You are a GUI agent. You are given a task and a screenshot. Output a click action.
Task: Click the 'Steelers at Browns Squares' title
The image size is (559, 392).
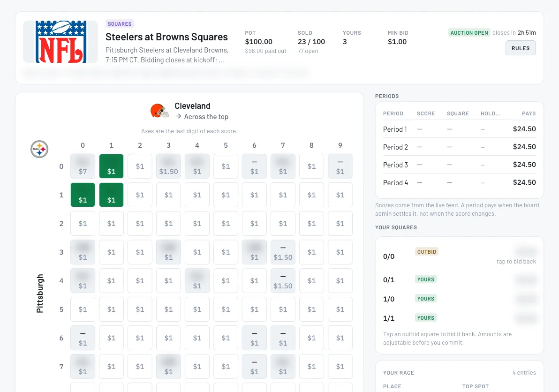tap(166, 37)
